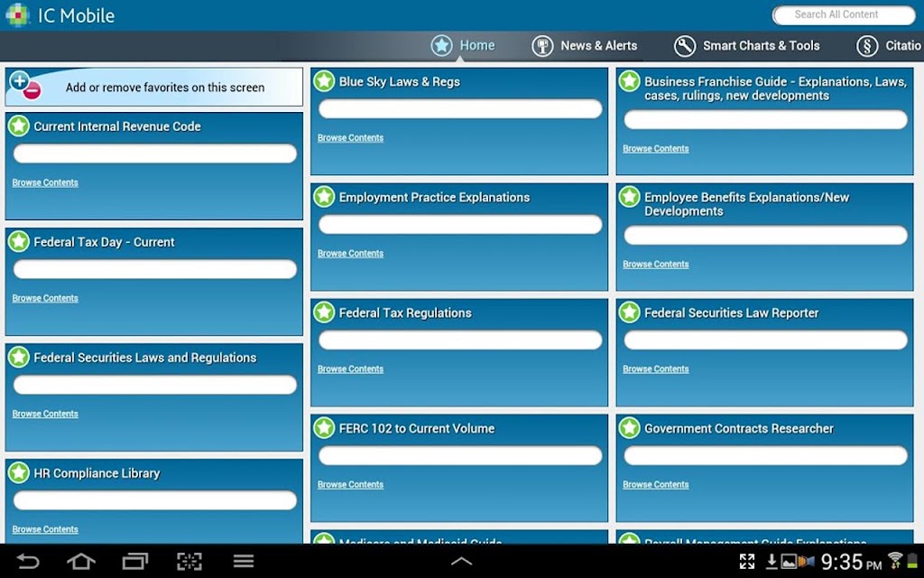Open the Smart Charts & Tools tab
The height and width of the screenshot is (578, 924).
(746, 45)
